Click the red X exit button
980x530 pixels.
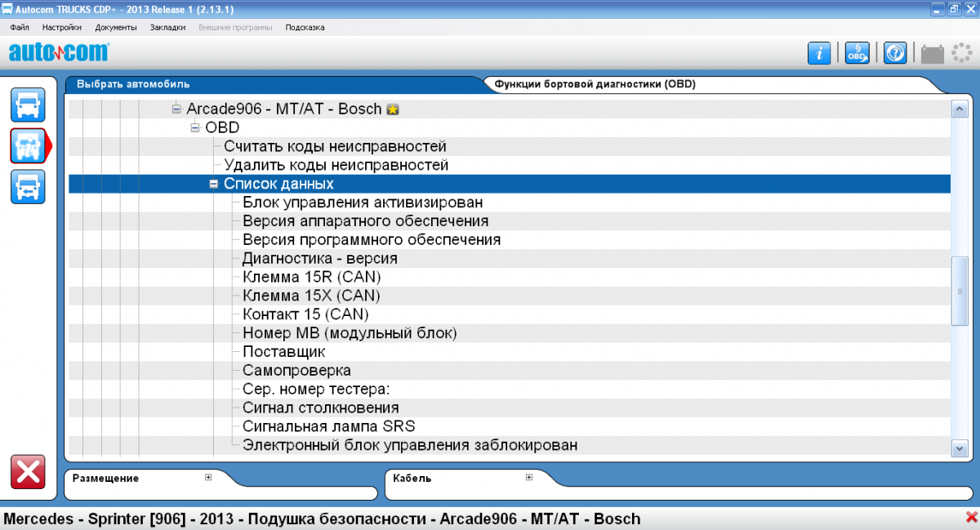pyautogui.click(x=28, y=473)
